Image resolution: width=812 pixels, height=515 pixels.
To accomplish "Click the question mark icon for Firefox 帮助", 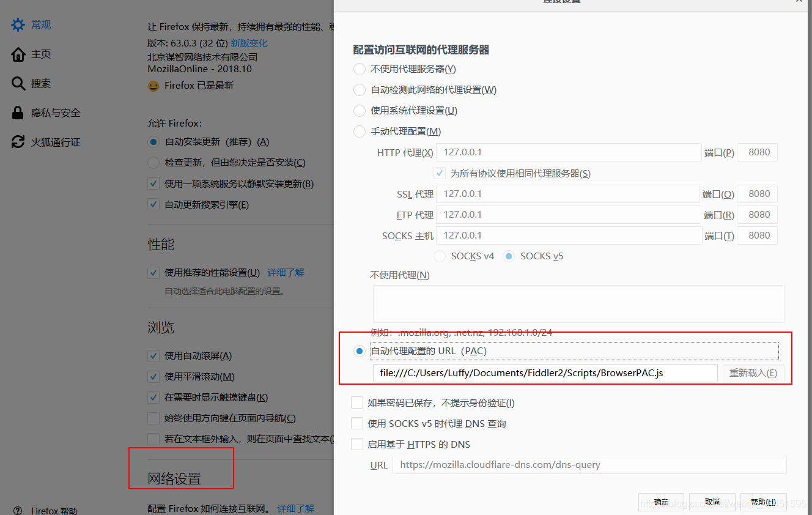I will tap(18, 511).
